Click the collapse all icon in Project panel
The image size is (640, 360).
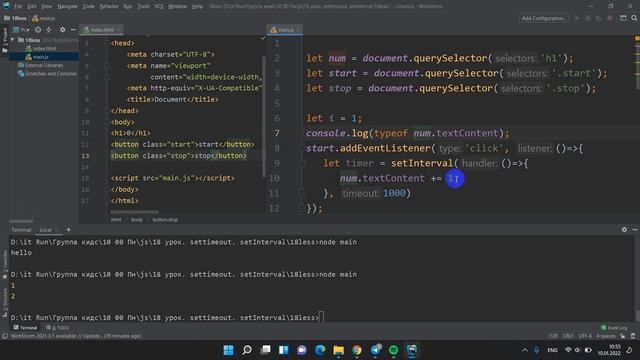tap(49, 30)
